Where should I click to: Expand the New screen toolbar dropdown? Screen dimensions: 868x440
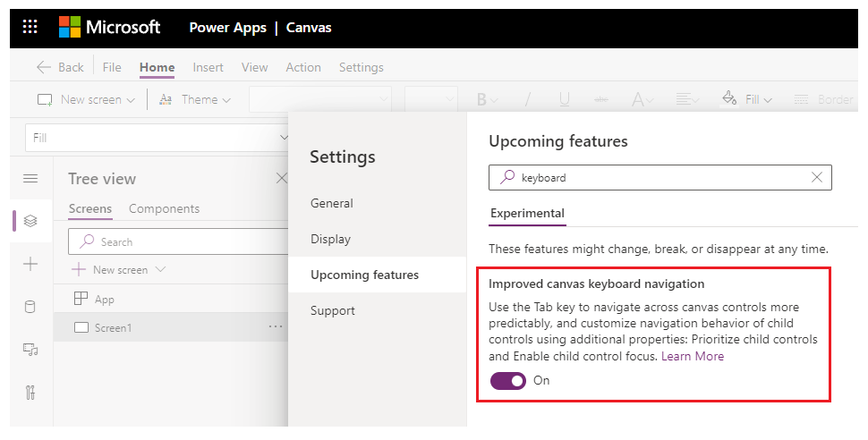[x=131, y=100]
